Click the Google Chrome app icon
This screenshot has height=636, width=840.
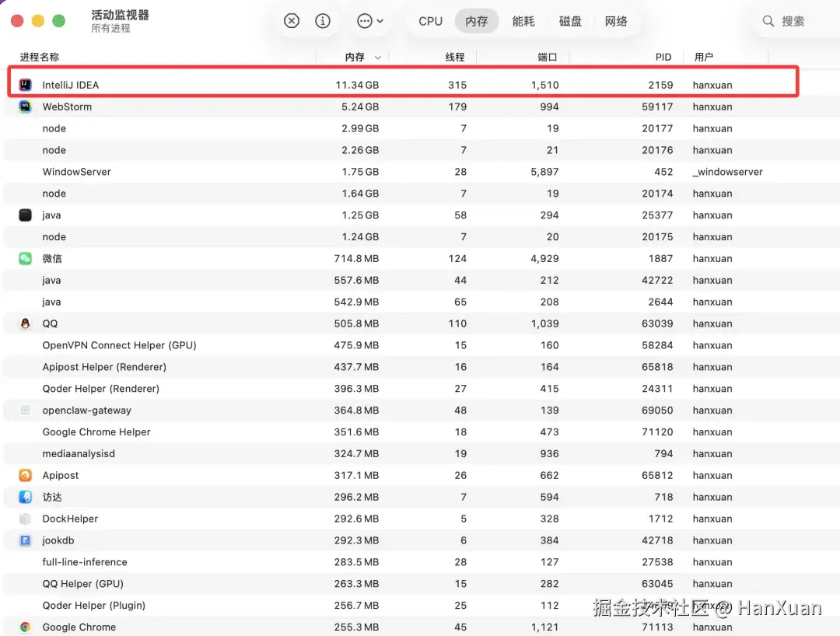25,627
